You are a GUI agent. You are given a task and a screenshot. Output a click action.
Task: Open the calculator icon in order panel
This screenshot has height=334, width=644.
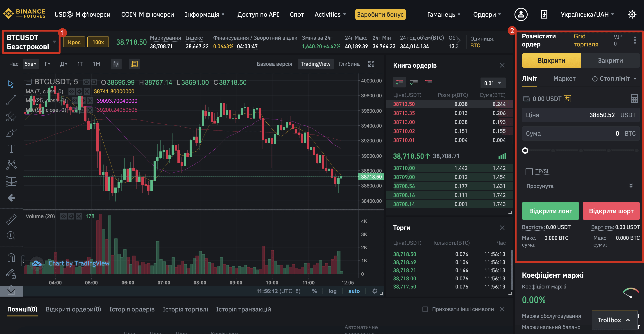pyautogui.click(x=634, y=99)
